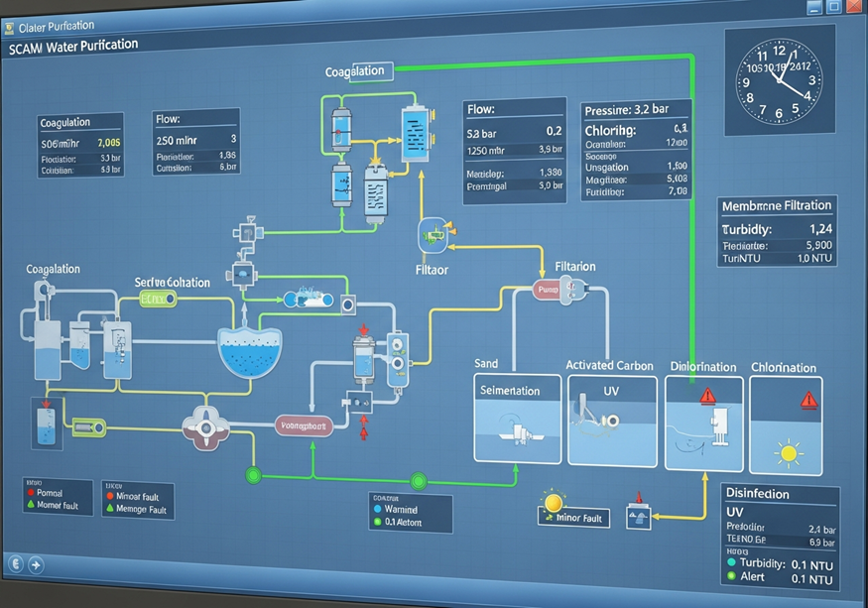The image size is (868, 608).
Task: Click the Minor Fault button
Action: (573, 518)
